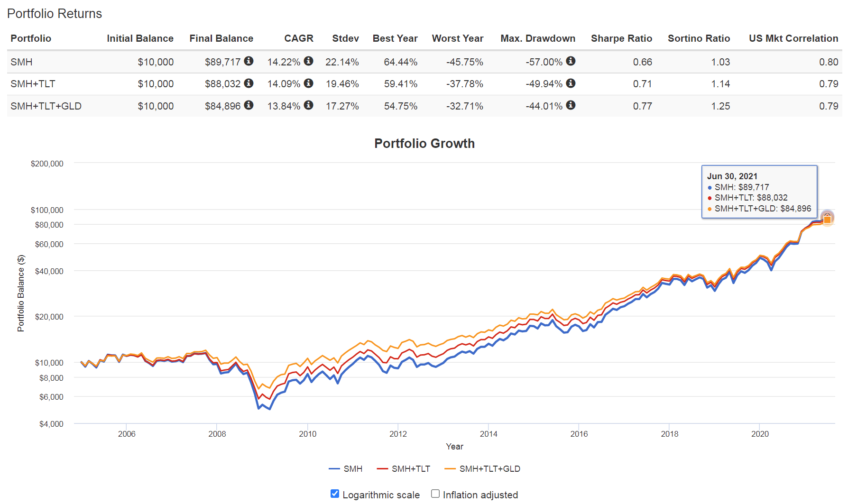The height and width of the screenshot is (504, 848).
Task: Click best year value 54.75%
Action: (x=401, y=106)
